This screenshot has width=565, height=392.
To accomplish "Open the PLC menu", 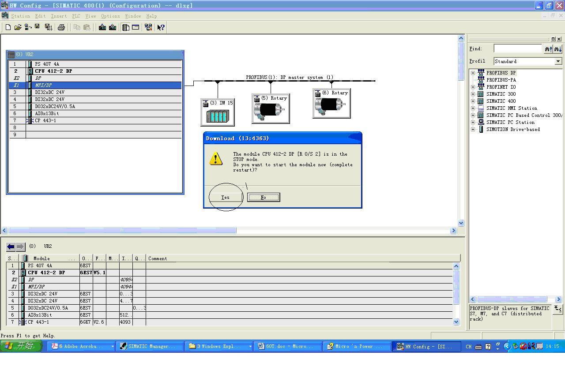I will tap(76, 16).
